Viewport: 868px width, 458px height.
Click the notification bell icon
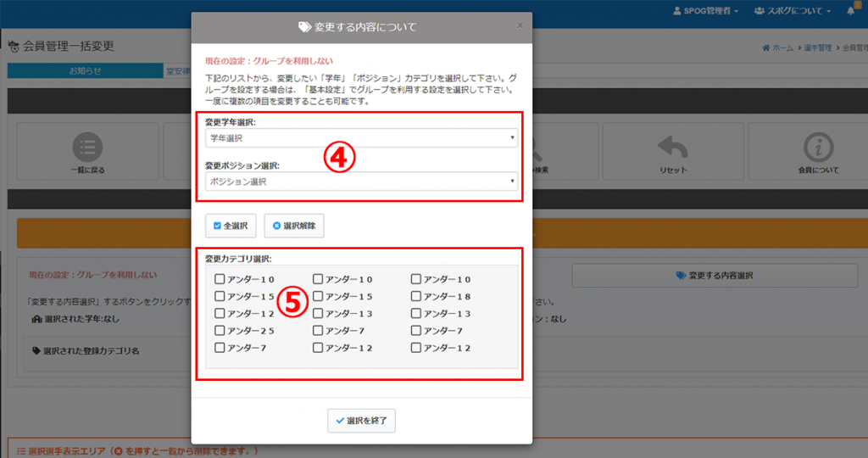point(850,11)
